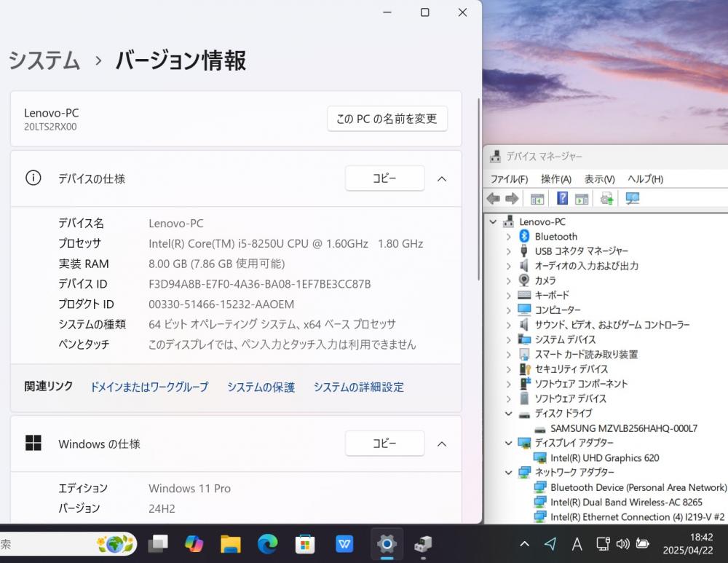Toggle the console tree icon in Device Manager toolbar

[537, 199]
